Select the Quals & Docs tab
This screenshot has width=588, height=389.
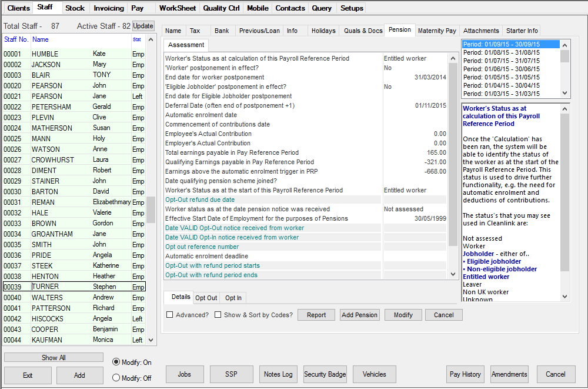(362, 30)
